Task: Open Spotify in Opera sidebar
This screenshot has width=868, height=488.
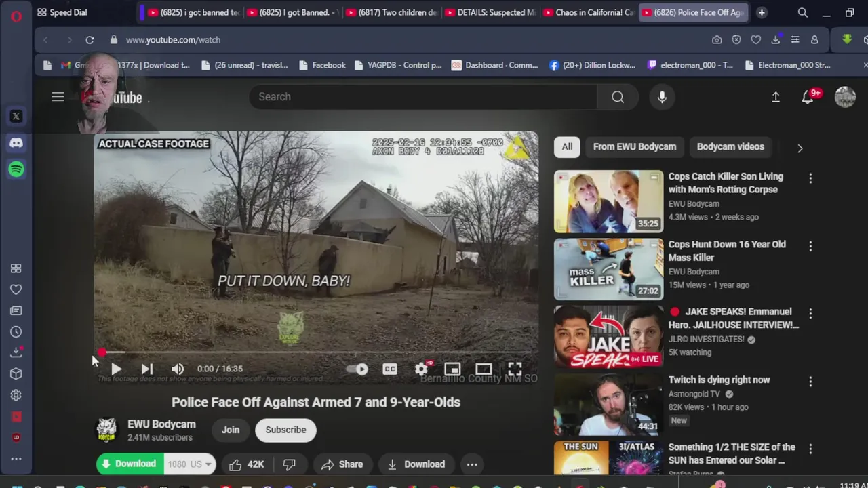Action: pos(16,169)
